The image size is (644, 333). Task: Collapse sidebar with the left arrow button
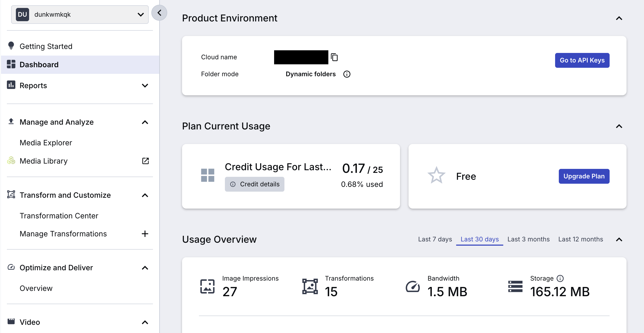(159, 13)
